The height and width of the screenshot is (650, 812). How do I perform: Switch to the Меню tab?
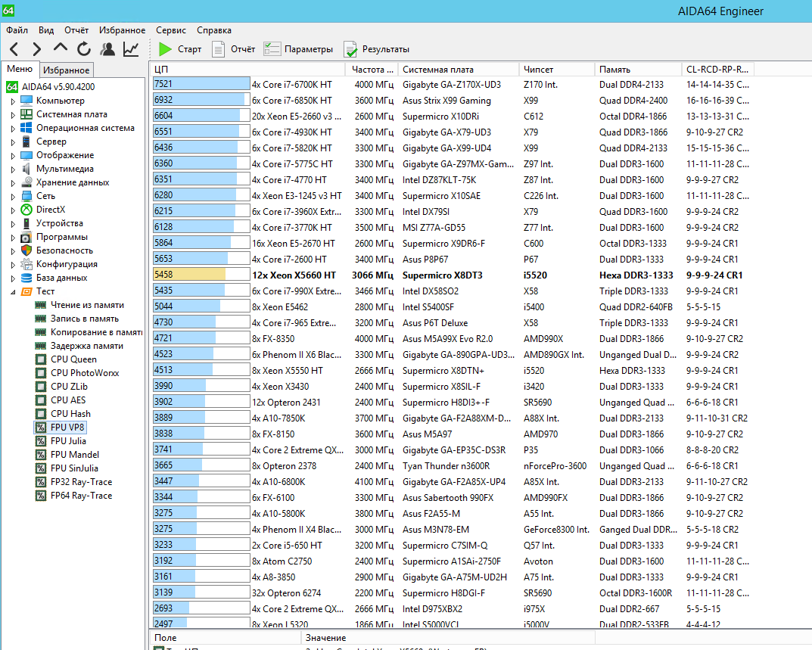20,69
